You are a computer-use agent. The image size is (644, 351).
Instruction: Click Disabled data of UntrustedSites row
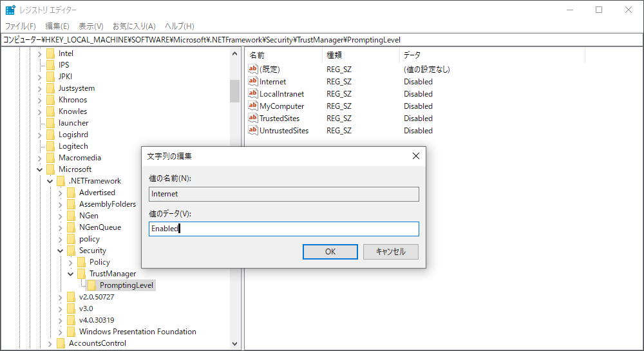[418, 131]
